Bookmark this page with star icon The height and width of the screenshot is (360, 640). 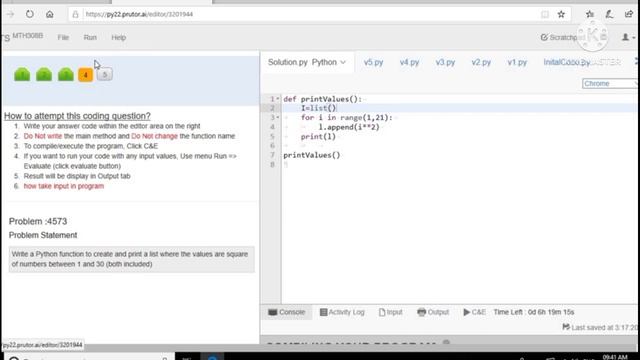click(561, 14)
